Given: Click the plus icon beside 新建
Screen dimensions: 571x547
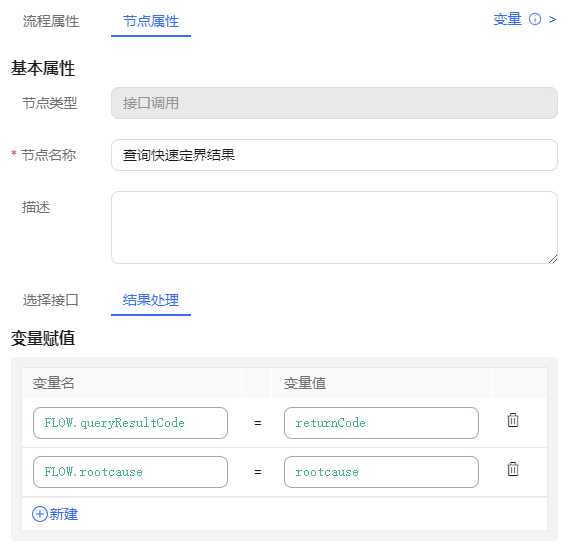Looking at the screenshot, I should pyautogui.click(x=40, y=514).
